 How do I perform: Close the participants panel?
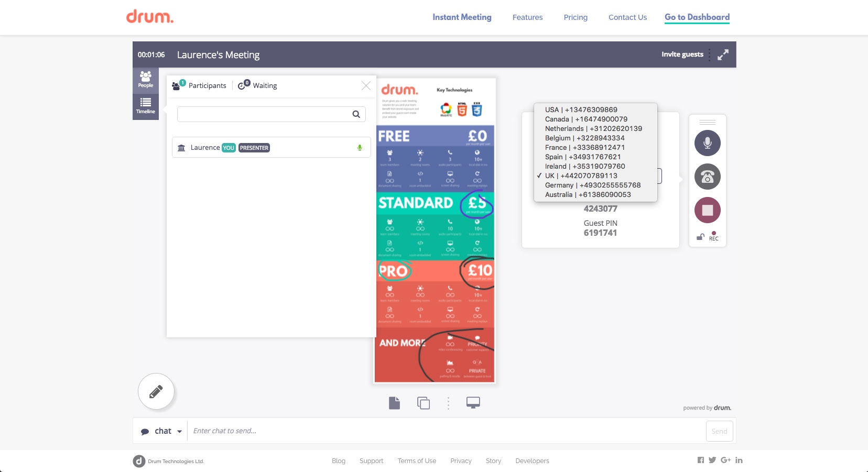(x=366, y=85)
